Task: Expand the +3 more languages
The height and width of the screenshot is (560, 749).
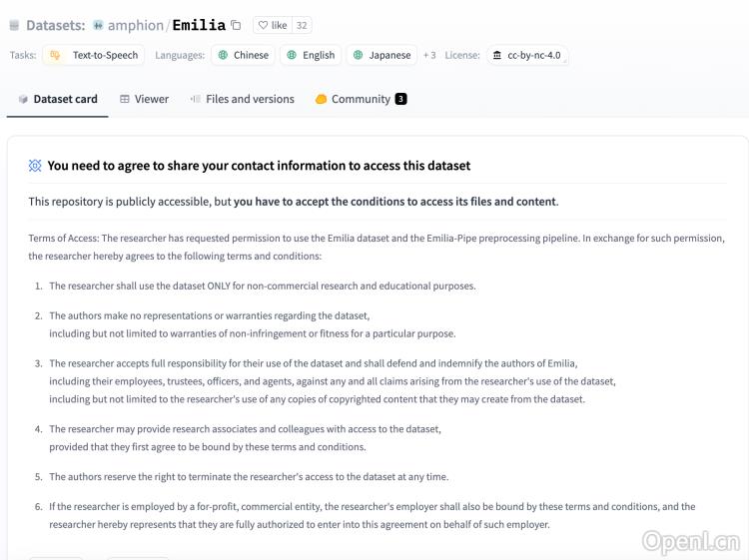Action: 429,55
